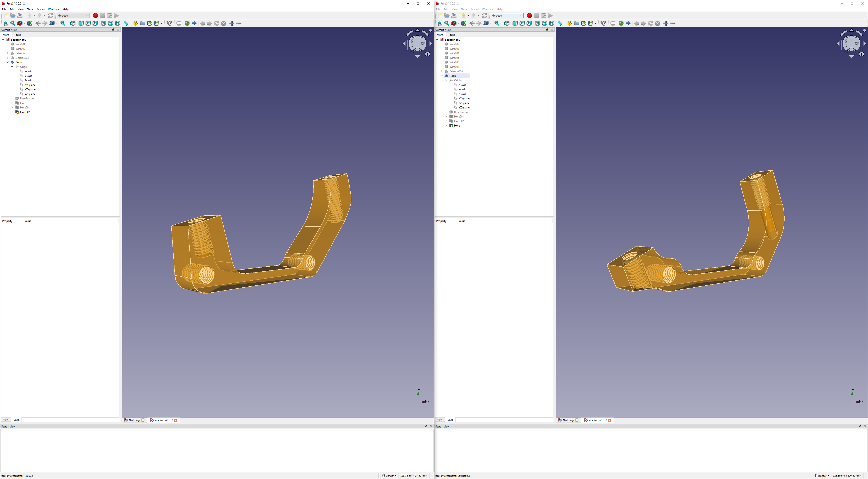The height and width of the screenshot is (479, 868).
Task: Click create Part icon in left toolbar
Action: 135,23
